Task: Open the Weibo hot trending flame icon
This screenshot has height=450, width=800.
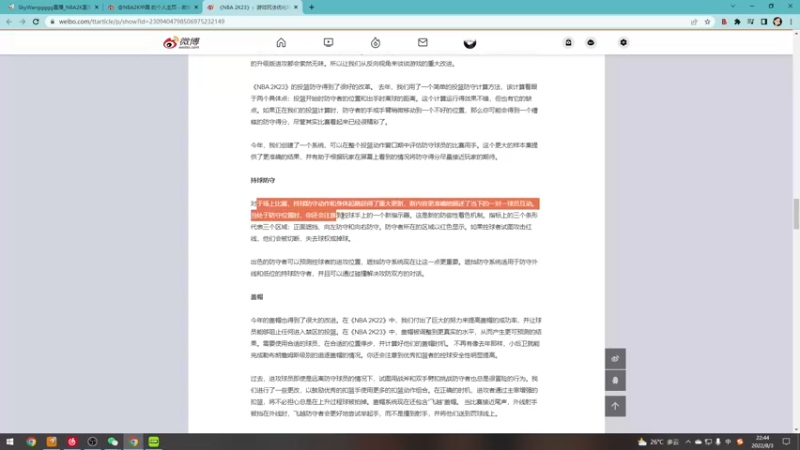Action: point(376,43)
